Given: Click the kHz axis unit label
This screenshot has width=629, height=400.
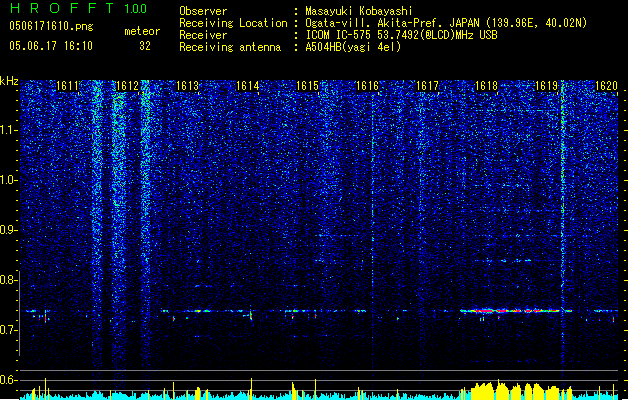Looking at the screenshot, I should (9, 81).
